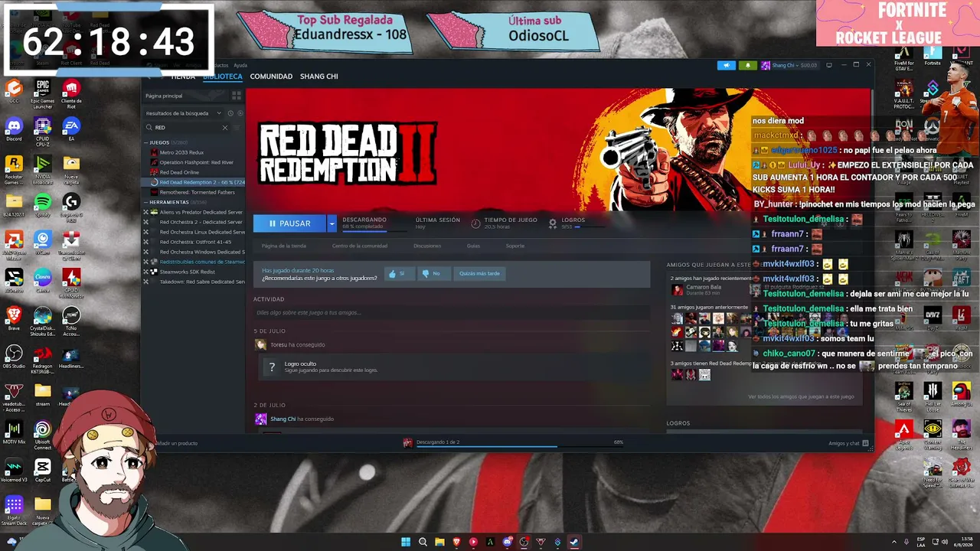Click the ready-to-play filter icon

239,113
